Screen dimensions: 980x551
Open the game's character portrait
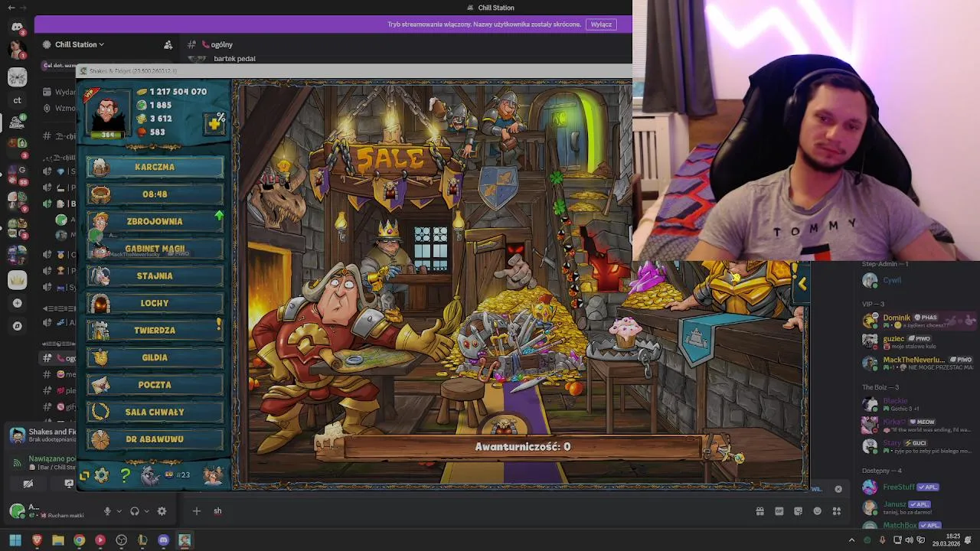tap(108, 115)
